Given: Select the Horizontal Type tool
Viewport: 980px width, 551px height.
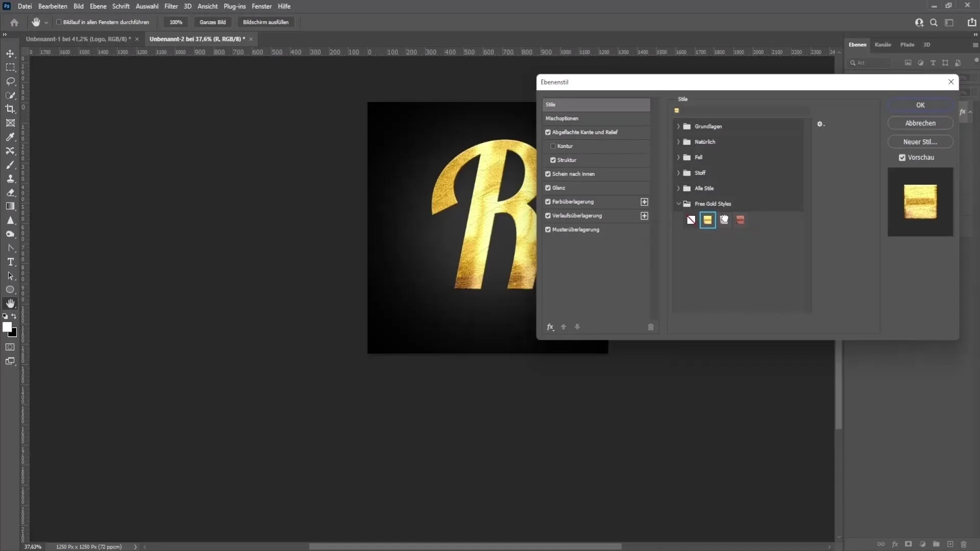Looking at the screenshot, I should [x=10, y=262].
